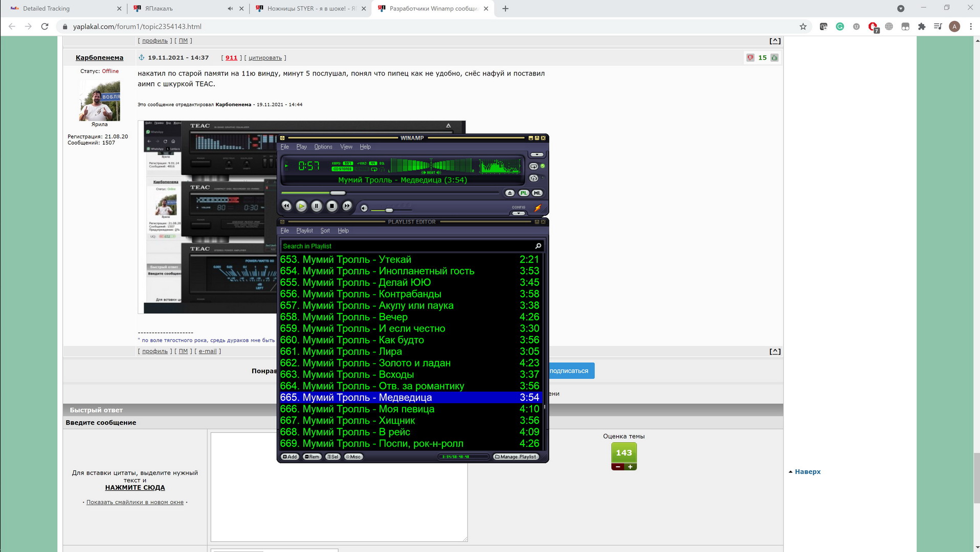The image size is (980, 552).
Task: Click the globe extension icon in Chrome toolbar
Action: 889,27
